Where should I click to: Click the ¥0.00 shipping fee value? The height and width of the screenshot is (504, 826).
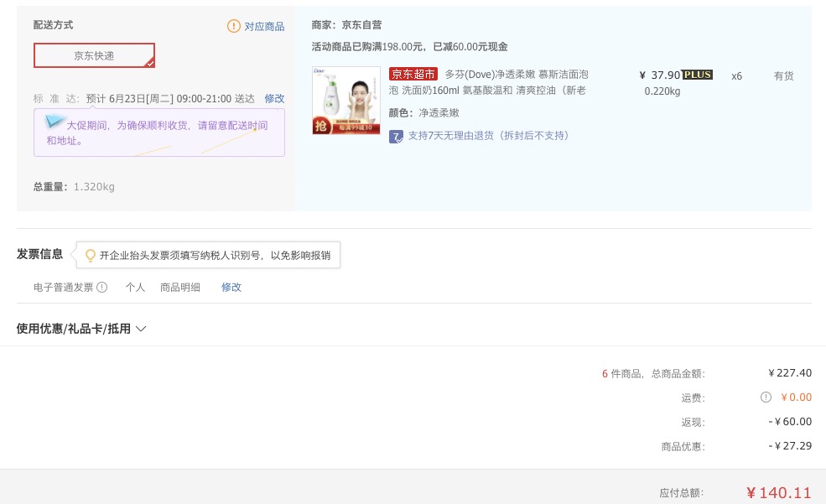(x=796, y=397)
